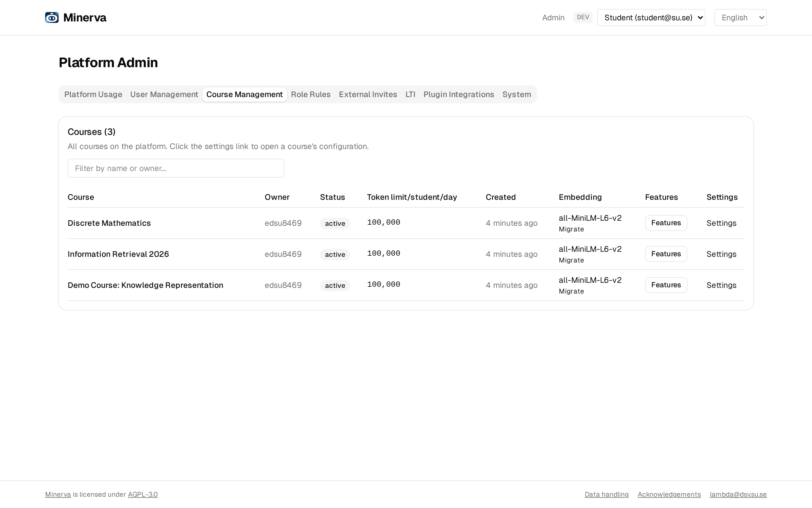The image size is (812, 508).
Task: Open Settings for Discrete Mathematics
Action: [721, 223]
